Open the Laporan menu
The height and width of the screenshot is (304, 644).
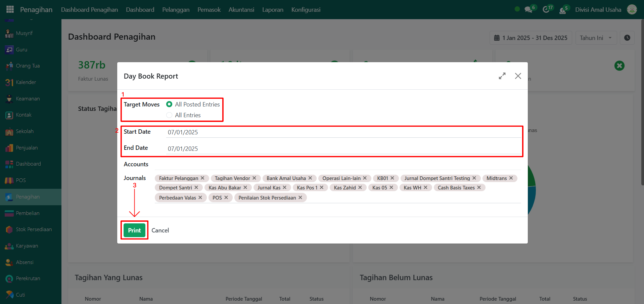tap(273, 10)
